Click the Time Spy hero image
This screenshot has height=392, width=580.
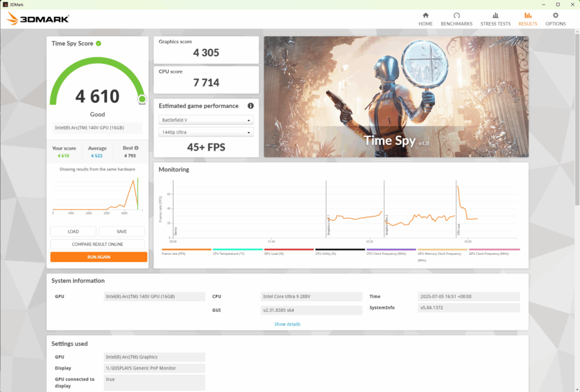pos(396,97)
